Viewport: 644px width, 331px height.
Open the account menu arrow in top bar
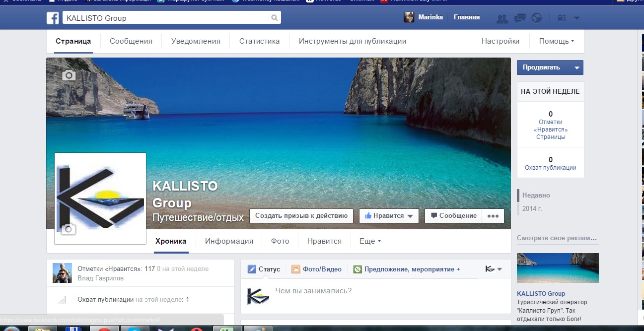pos(576,18)
